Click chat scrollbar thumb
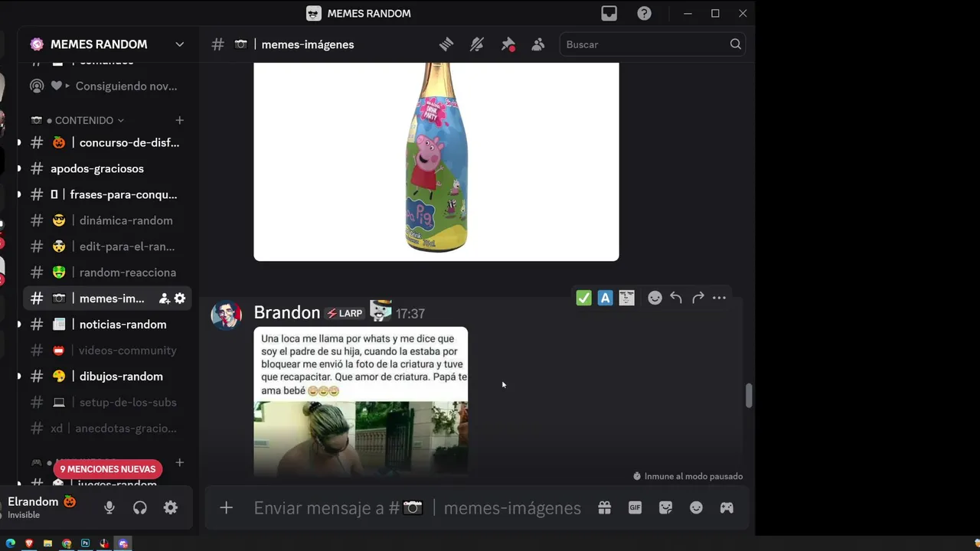 [x=749, y=396]
